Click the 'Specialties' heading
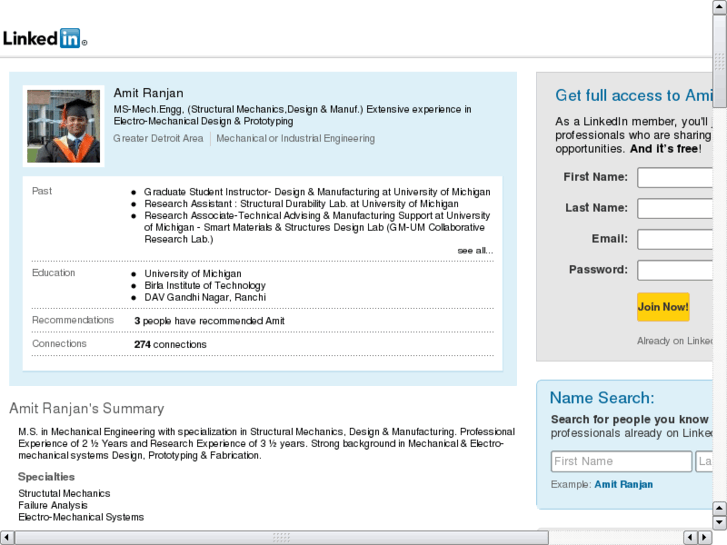Image resolution: width=727 pixels, height=545 pixels. pos(46,477)
